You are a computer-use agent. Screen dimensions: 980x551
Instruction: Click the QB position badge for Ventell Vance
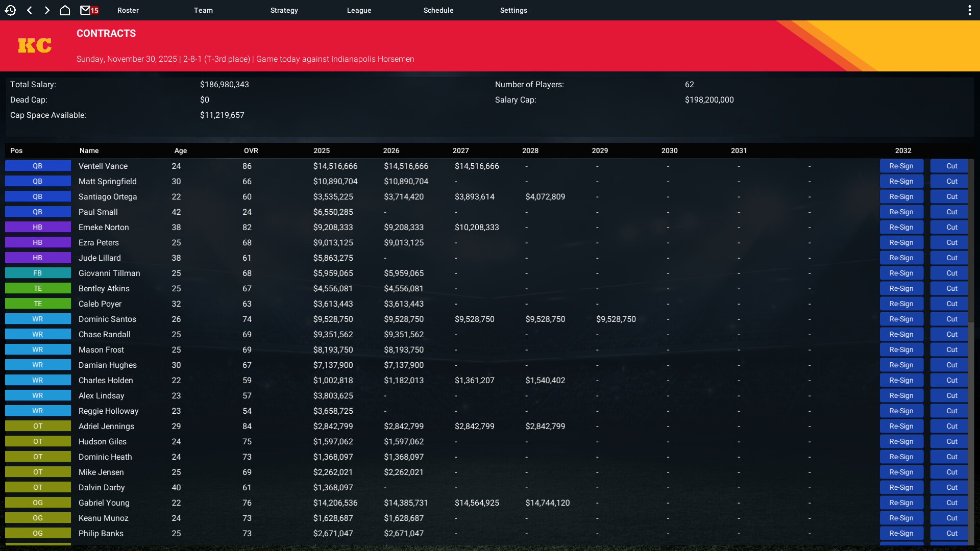click(x=38, y=166)
